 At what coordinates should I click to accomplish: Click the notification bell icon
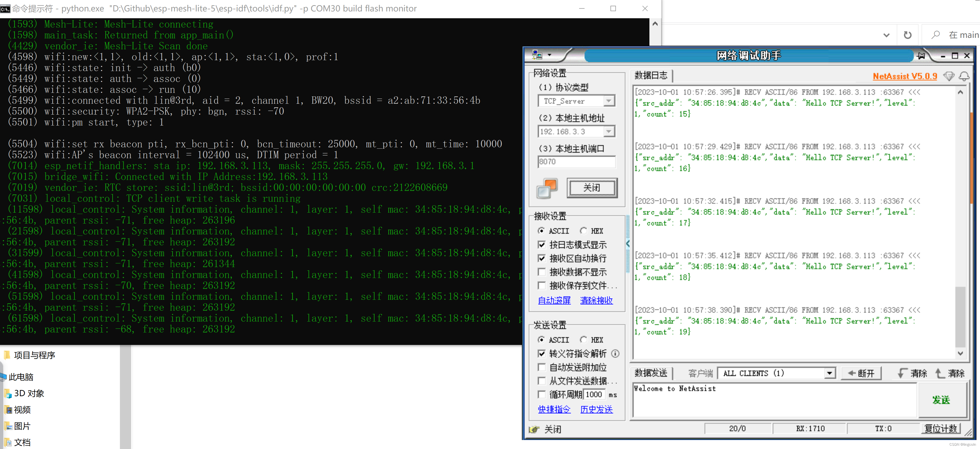964,77
